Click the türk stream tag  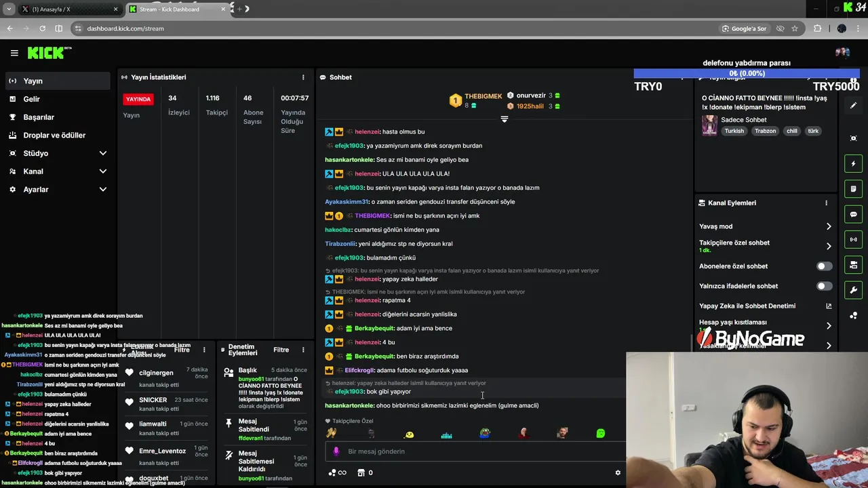coord(813,131)
